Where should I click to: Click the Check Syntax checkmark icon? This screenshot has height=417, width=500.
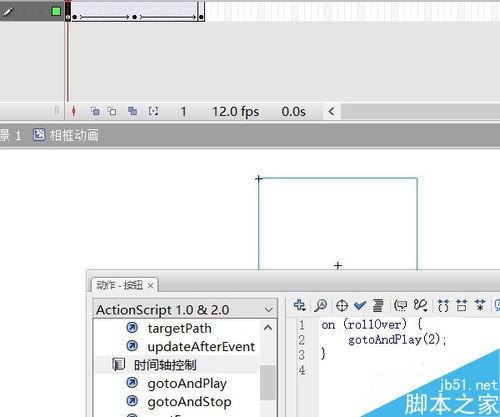(360, 305)
